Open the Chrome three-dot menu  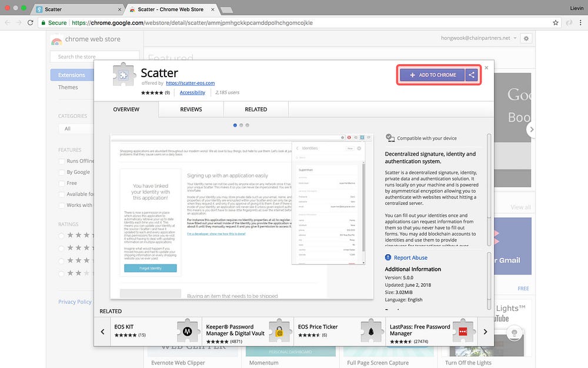(580, 22)
